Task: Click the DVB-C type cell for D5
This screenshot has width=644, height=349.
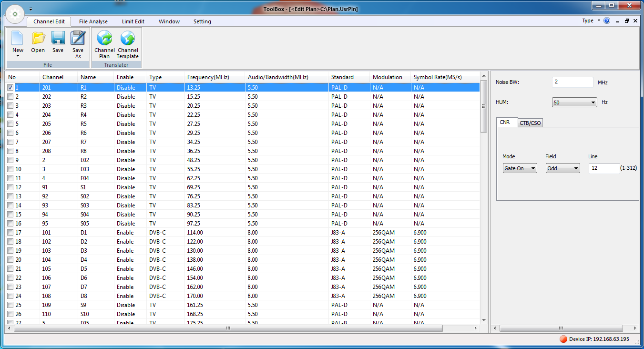Action: tap(165, 269)
